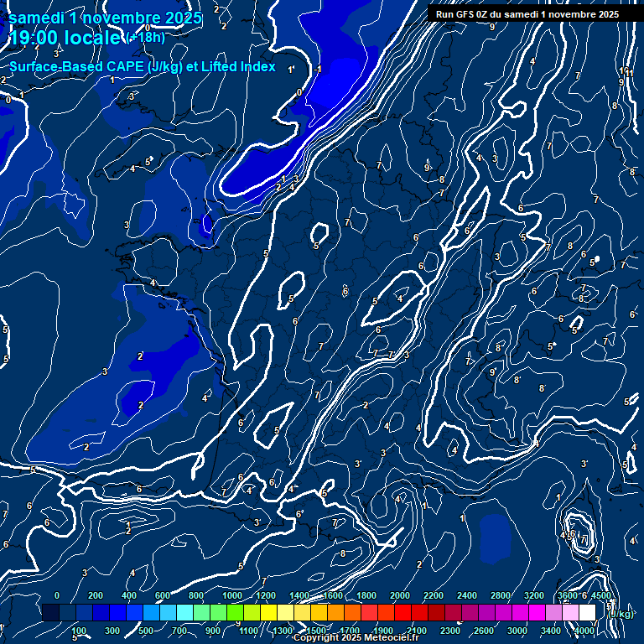
Task: Click the '700' legend label
Action: (x=179, y=631)
